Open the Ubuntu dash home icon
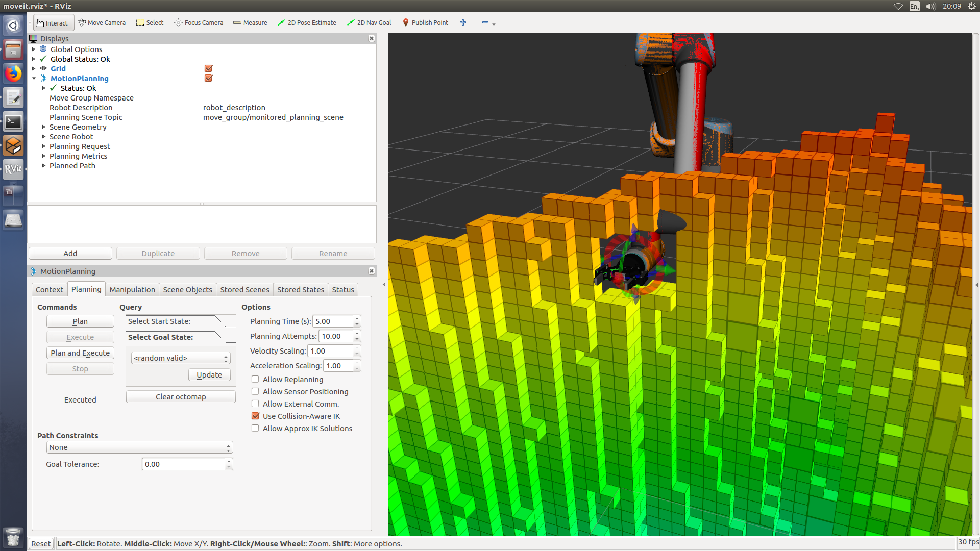This screenshot has width=980, height=551. (13, 26)
